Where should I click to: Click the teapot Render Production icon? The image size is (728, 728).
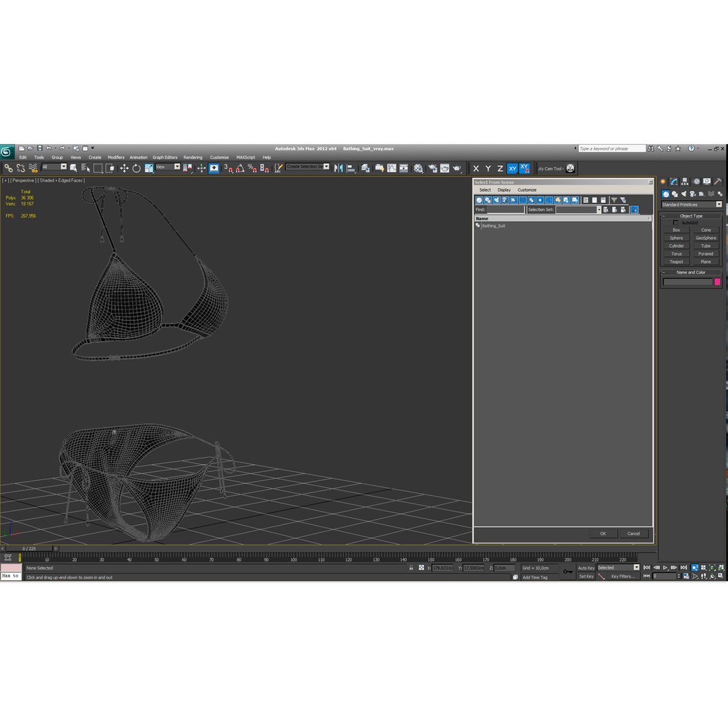point(457,168)
